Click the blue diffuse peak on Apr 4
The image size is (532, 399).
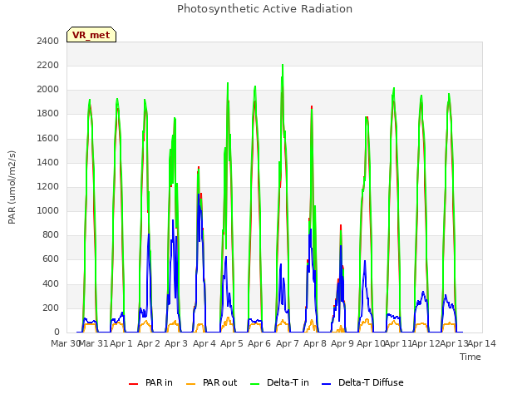pyautogui.click(x=199, y=195)
